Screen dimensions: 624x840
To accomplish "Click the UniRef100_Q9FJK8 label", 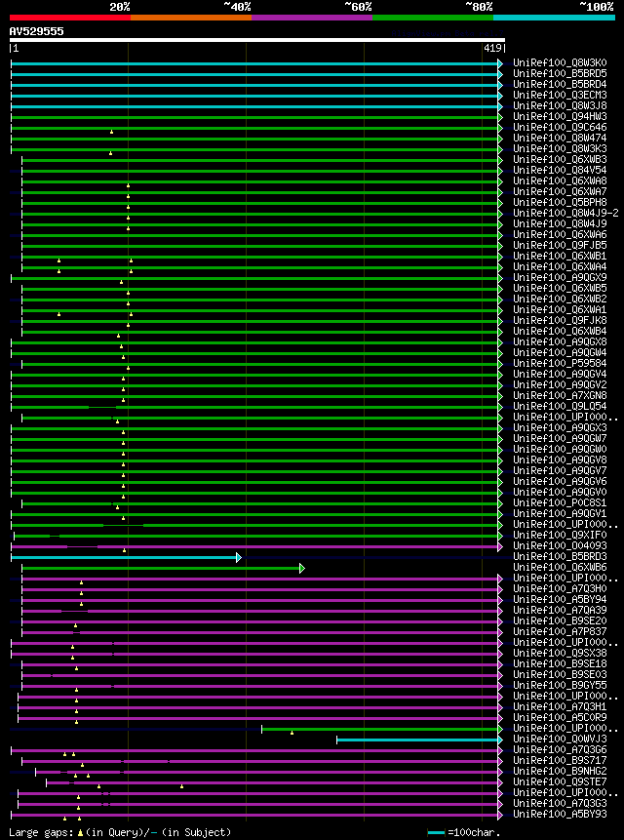I will [560, 320].
